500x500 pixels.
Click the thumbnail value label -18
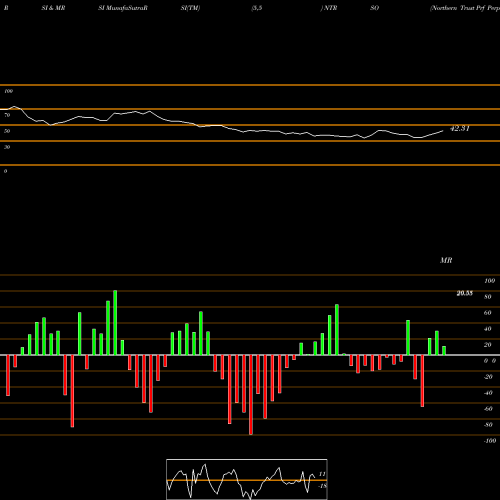[322, 486]
